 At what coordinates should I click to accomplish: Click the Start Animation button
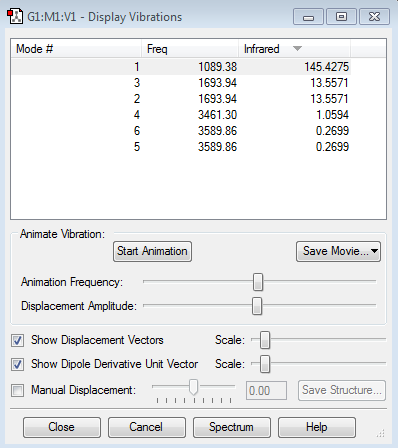tap(152, 251)
